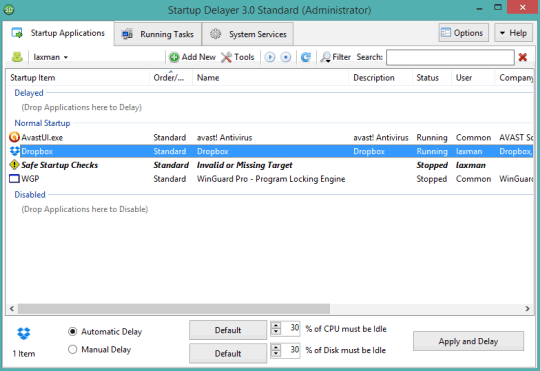Clear search with the red X icon
The width and height of the screenshot is (540, 371).
[x=523, y=57]
